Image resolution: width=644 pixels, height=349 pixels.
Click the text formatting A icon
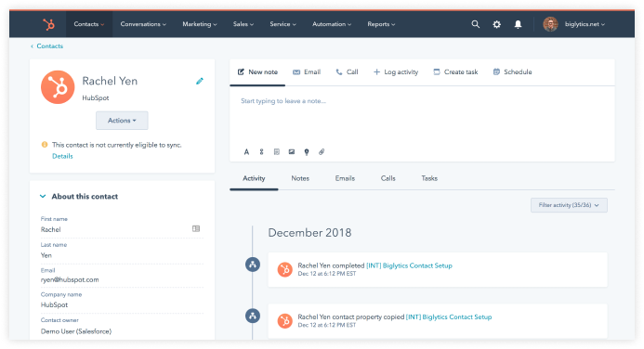246,152
